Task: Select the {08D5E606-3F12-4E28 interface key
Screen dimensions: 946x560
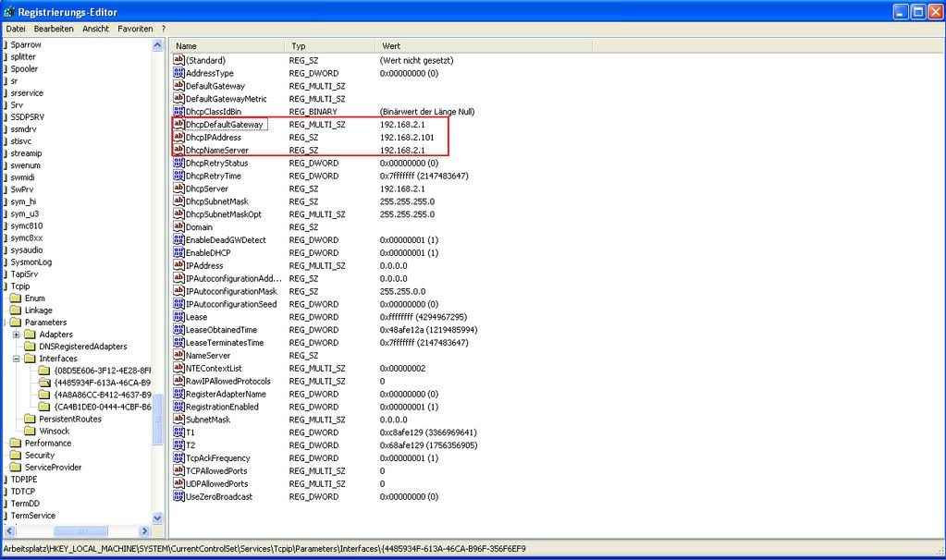Action: (x=103, y=371)
